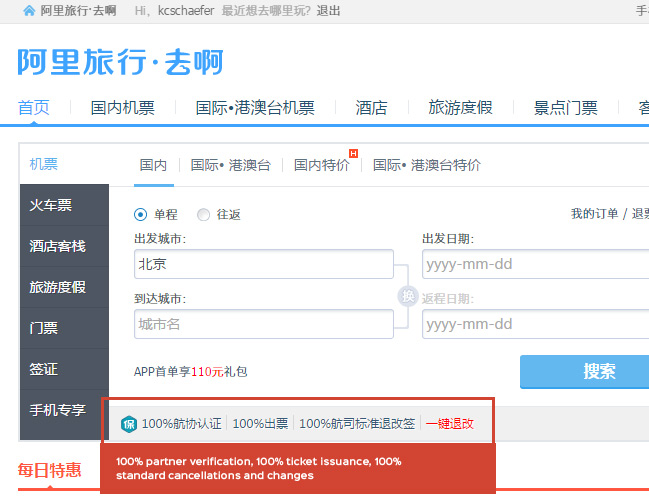This screenshot has width=649, height=500.
Task: Switch to the 国内特价 sub-tab
Action: (322, 165)
